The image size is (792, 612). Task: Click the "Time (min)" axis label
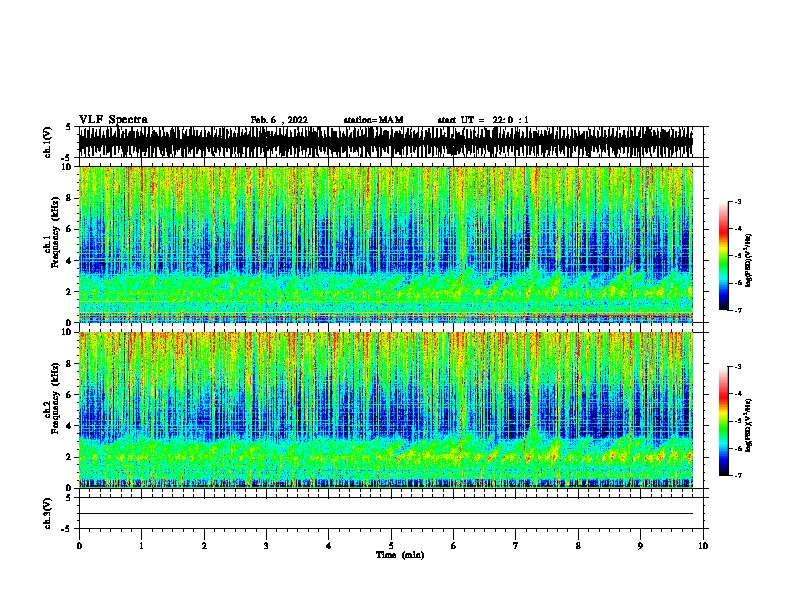tap(400, 555)
